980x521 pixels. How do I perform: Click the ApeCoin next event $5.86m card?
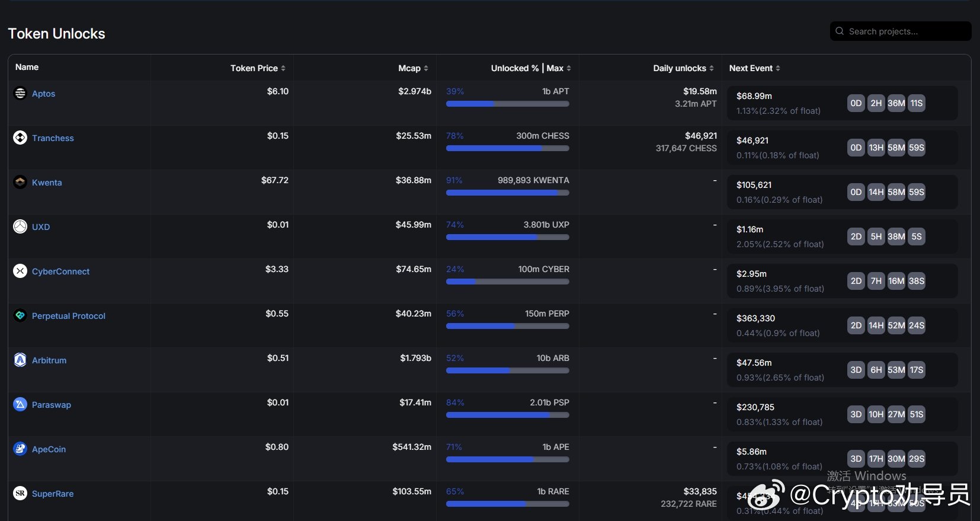(x=843, y=459)
